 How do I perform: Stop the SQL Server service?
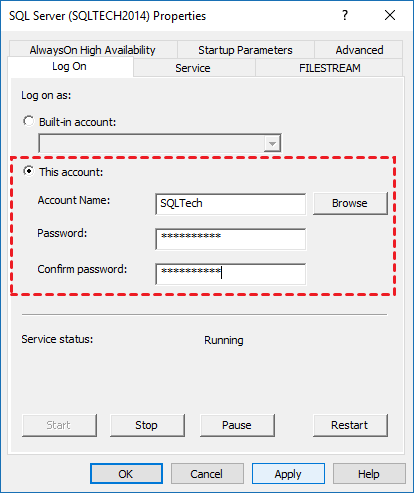(x=147, y=425)
